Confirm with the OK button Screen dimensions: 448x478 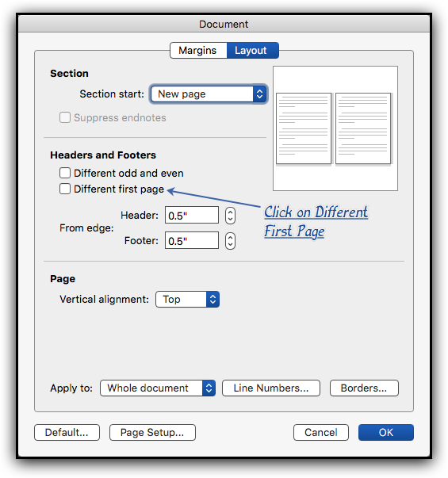(x=386, y=432)
